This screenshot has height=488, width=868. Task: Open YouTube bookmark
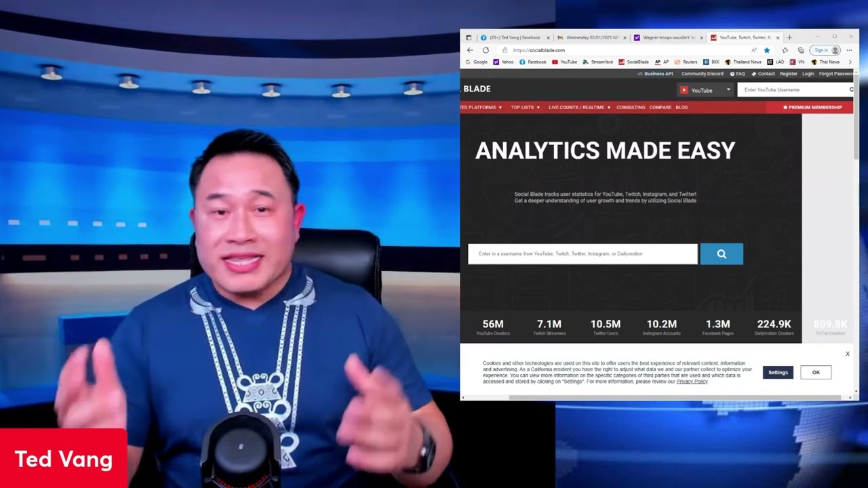[x=565, y=62]
